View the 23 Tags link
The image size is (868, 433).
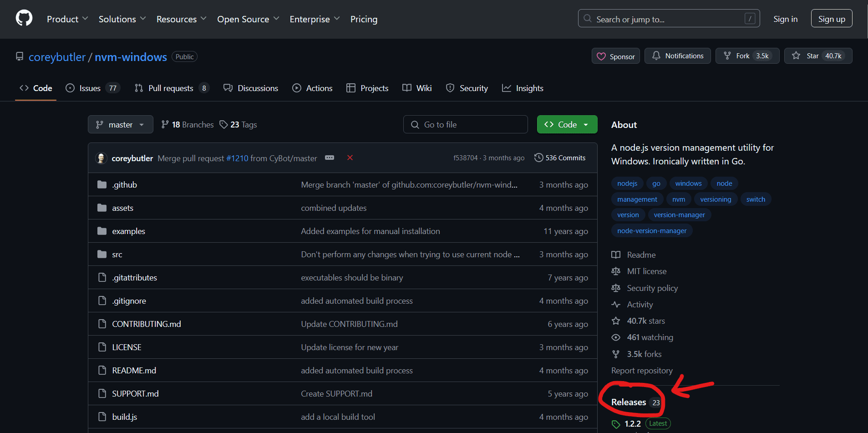[x=238, y=124]
